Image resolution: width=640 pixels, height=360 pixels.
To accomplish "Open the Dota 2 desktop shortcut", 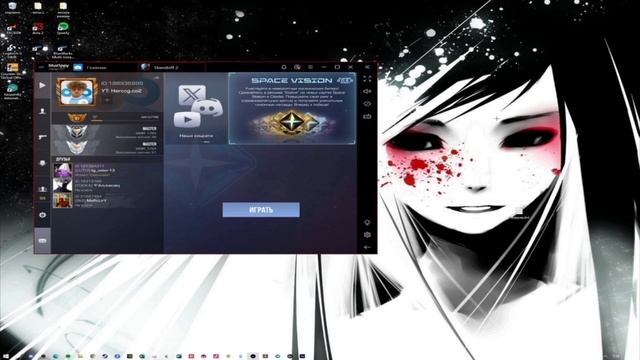I will pyautogui.click(x=38, y=28).
